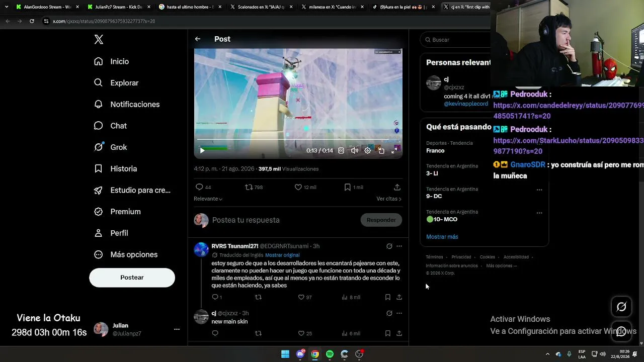644x362 pixels.
Task: Open Perfil in the sidebar
Action: pos(111,233)
